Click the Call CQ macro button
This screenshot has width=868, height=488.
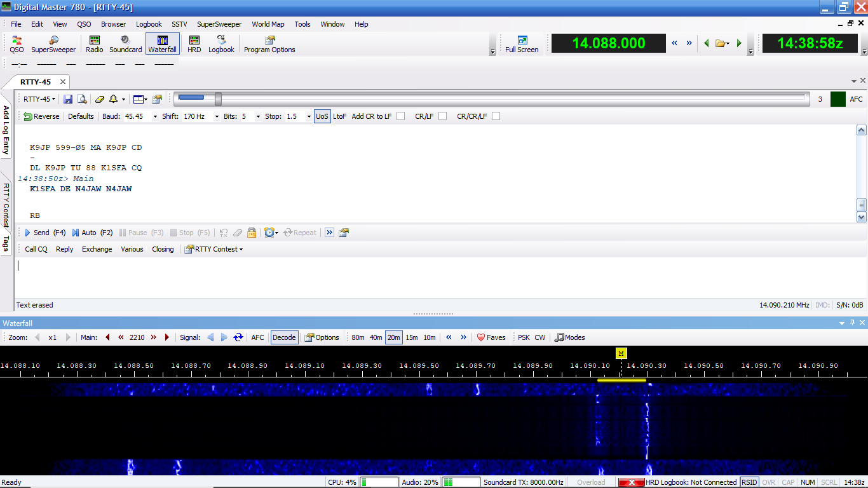click(x=36, y=249)
